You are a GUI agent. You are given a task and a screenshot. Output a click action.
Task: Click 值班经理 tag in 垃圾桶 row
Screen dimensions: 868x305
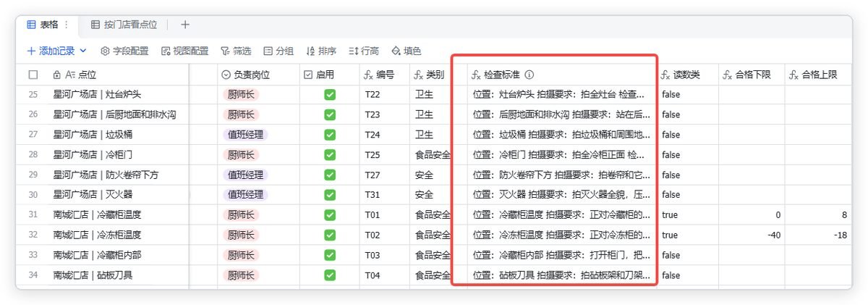(245, 134)
